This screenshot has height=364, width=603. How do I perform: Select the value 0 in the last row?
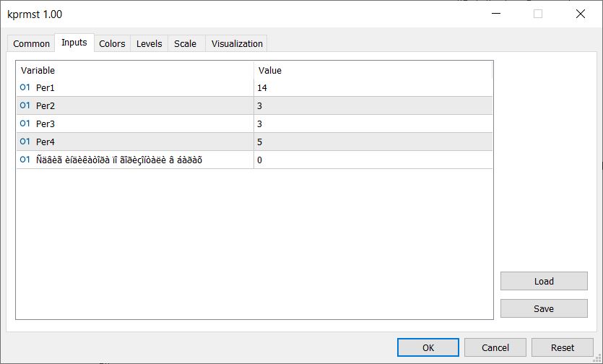pyautogui.click(x=373, y=160)
